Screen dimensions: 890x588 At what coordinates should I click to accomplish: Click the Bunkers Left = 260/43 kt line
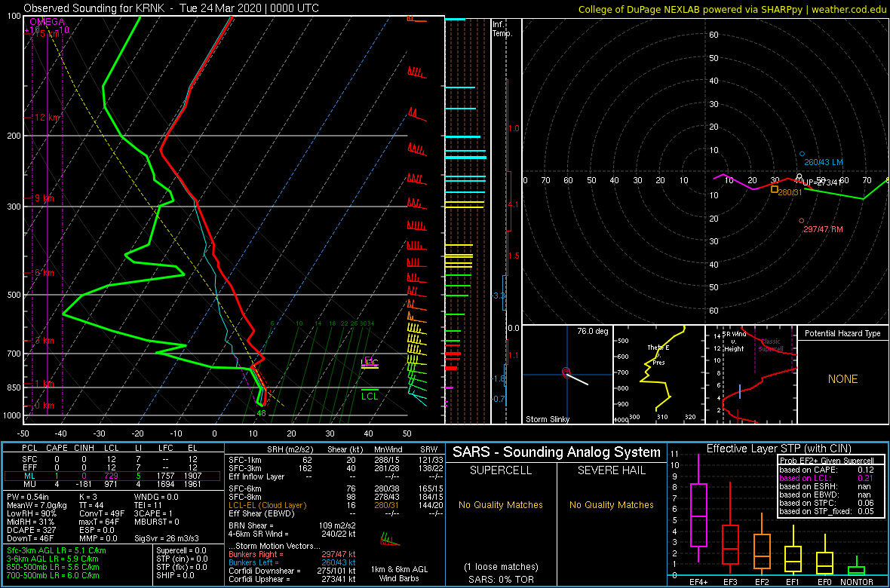[x=292, y=562]
